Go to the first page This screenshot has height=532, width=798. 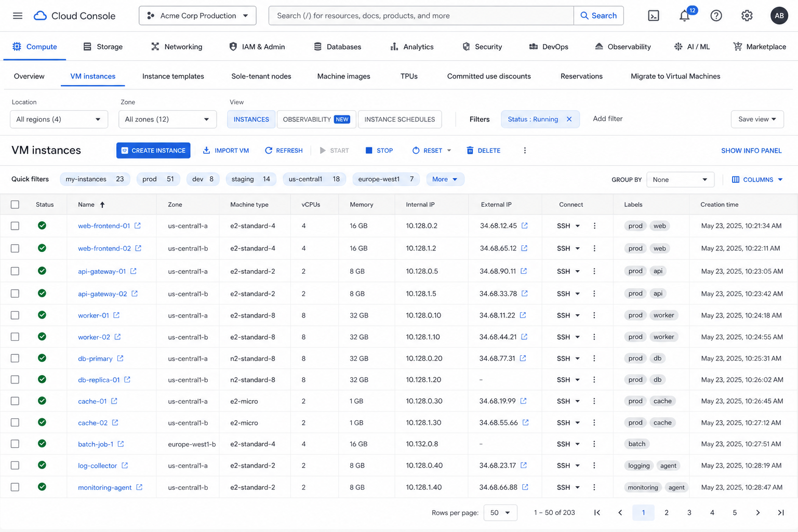pos(597,513)
